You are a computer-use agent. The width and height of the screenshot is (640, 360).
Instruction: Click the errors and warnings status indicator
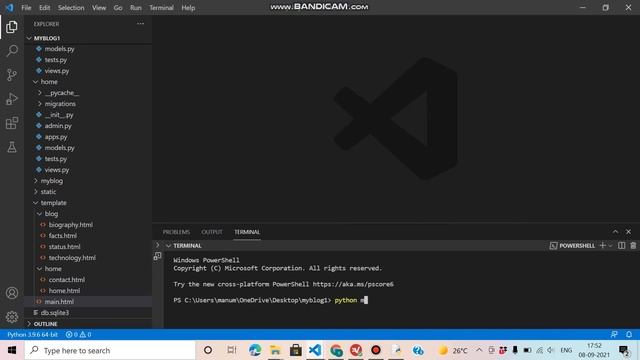[78, 334]
